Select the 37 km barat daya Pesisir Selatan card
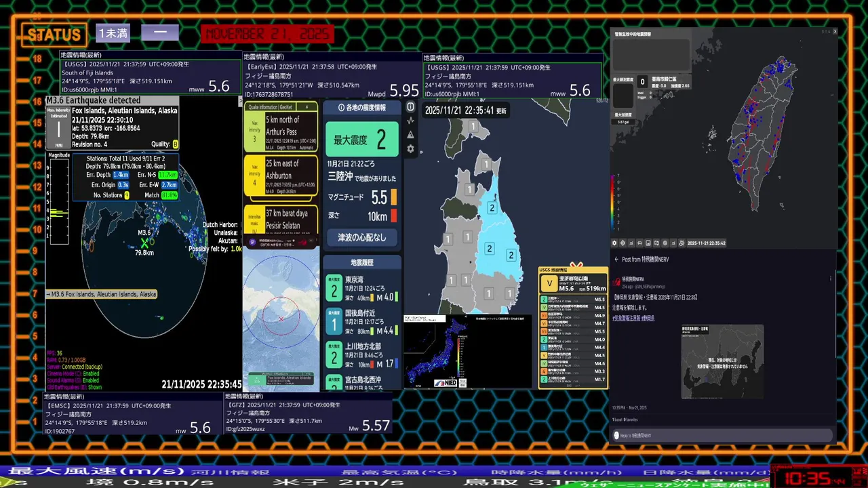The width and height of the screenshot is (868, 488). 281,218
